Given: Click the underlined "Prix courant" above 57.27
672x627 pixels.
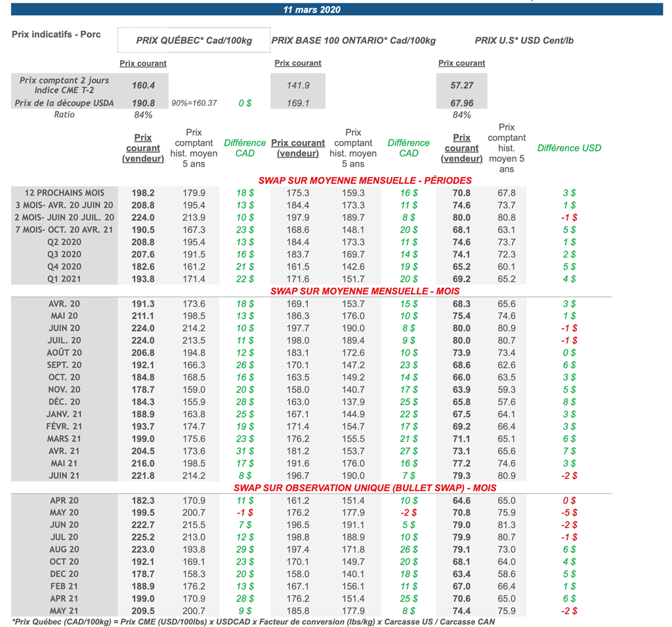Looking at the screenshot, I should [x=461, y=64].
